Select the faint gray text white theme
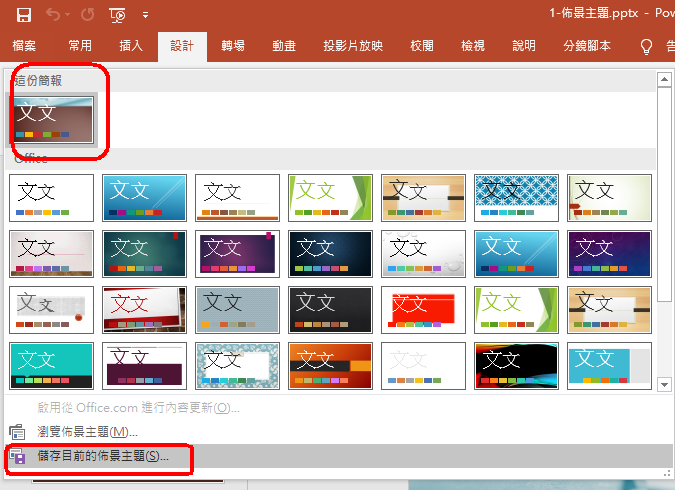The height and width of the screenshot is (490, 675). tap(423, 366)
